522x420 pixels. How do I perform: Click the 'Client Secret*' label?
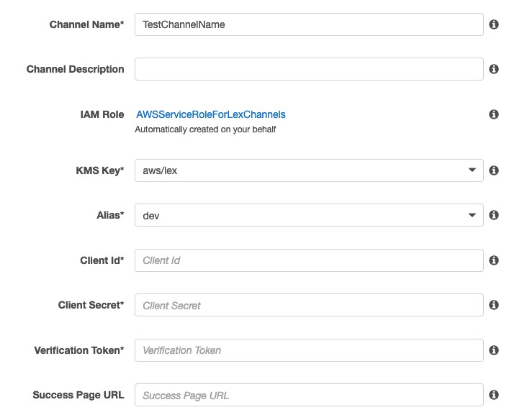click(x=91, y=305)
